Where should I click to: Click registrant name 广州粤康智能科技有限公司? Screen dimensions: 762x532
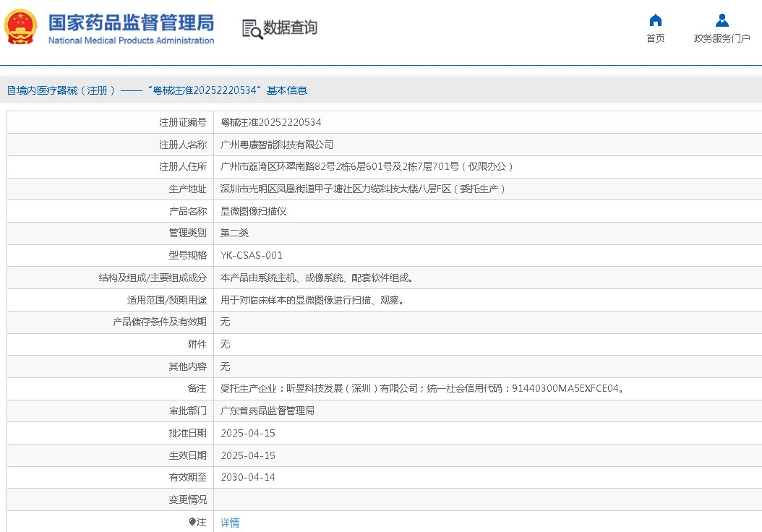(x=277, y=145)
